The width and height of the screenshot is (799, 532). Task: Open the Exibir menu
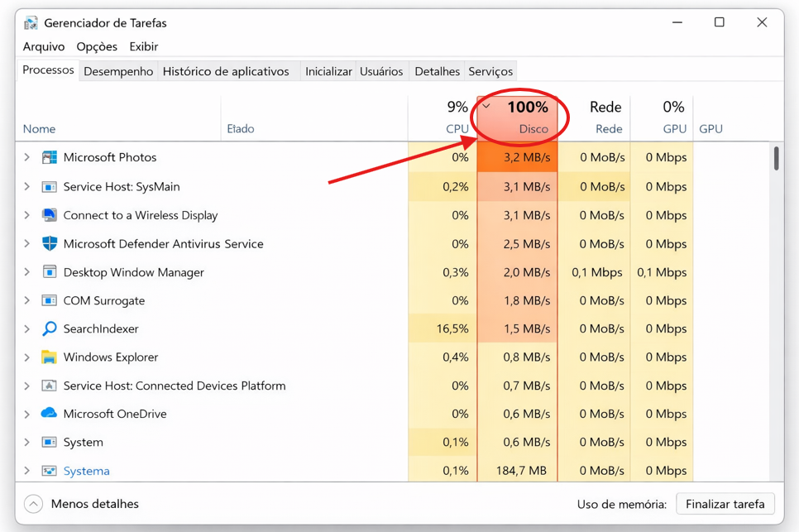pos(144,47)
